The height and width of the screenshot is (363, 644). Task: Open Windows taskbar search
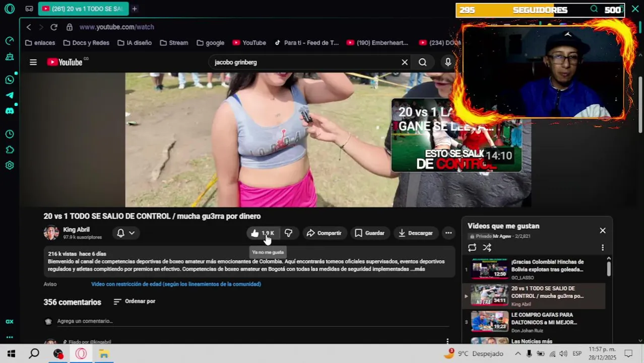(x=34, y=353)
